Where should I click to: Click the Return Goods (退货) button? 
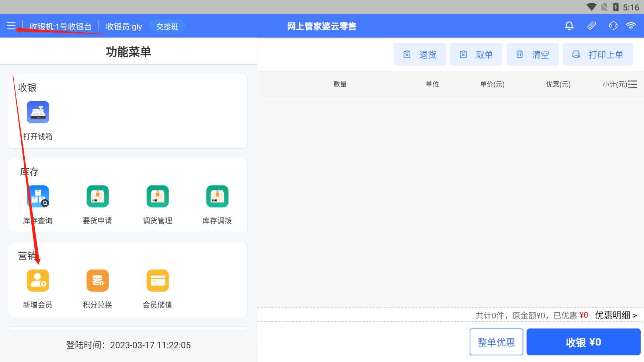(x=420, y=55)
